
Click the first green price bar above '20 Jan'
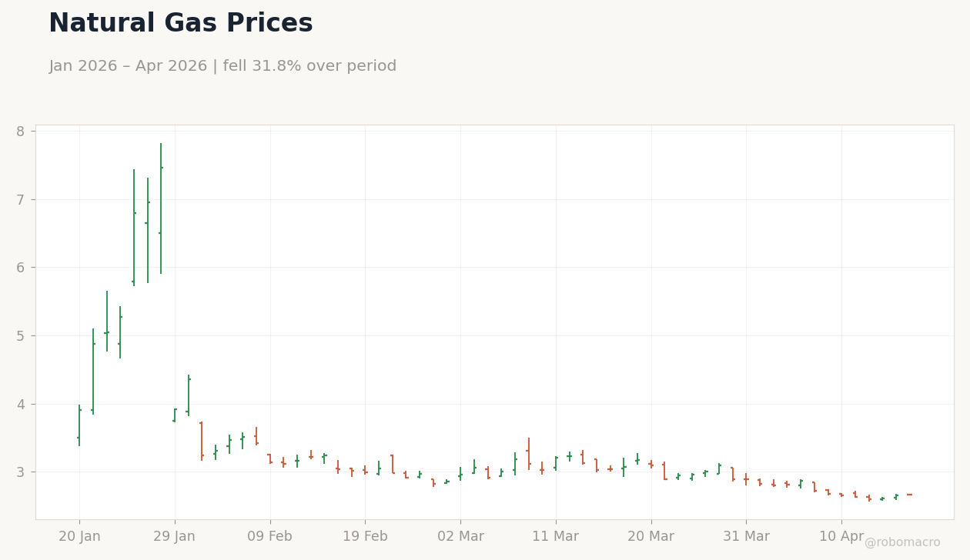click(x=79, y=425)
